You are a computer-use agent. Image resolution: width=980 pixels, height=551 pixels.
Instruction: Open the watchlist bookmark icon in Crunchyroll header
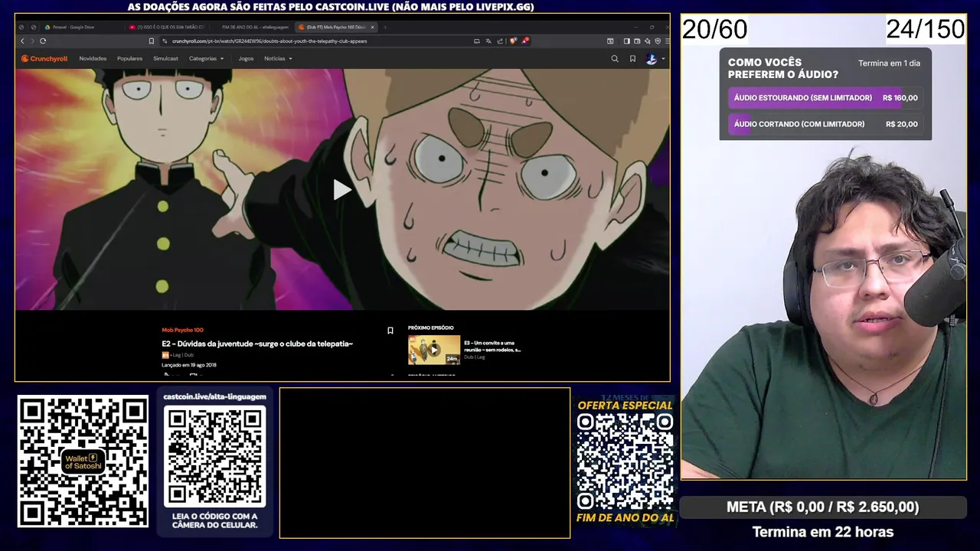point(632,59)
